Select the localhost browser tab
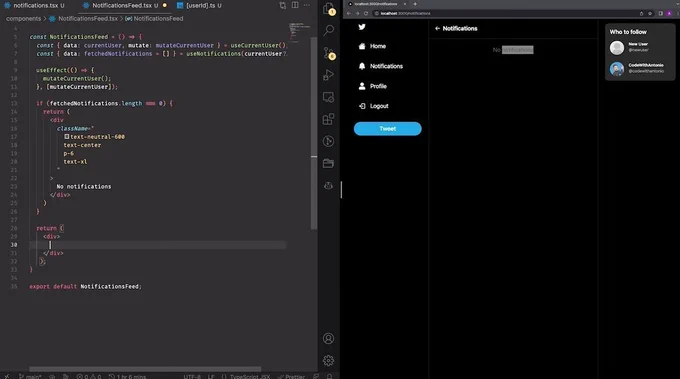 [x=376, y=4]
